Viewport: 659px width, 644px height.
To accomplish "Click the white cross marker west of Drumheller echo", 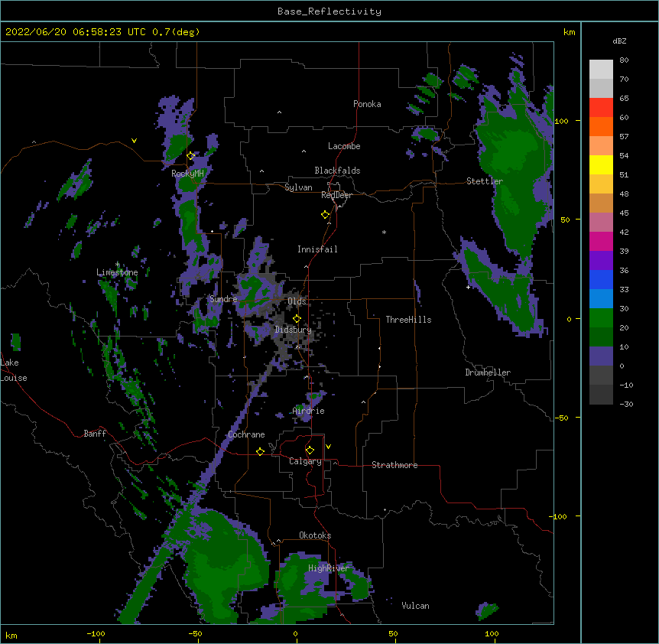I will click(x=468, y=287).
